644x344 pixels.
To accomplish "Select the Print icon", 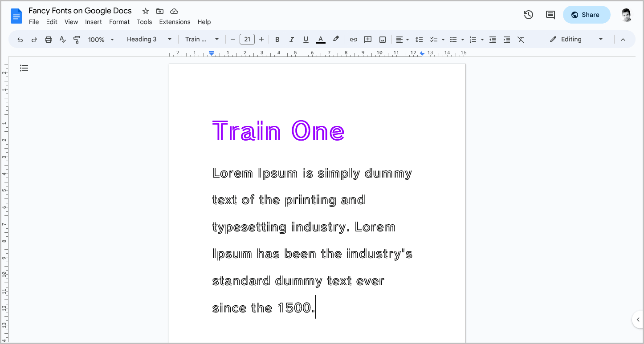I will pyautogui.click(x=48, y=39).
